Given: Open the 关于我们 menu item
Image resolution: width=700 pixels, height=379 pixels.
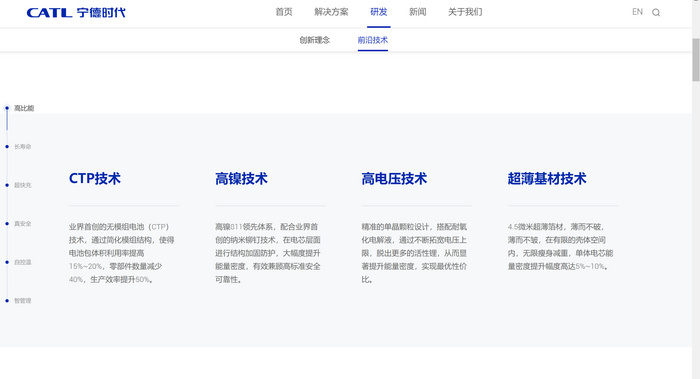Looking at the screenshot, I should 465,12.
